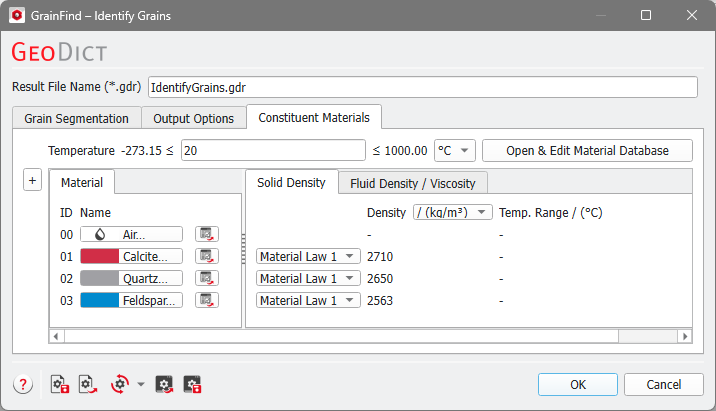
Task: Click the Air... material name button
Action: pos(132,234)
